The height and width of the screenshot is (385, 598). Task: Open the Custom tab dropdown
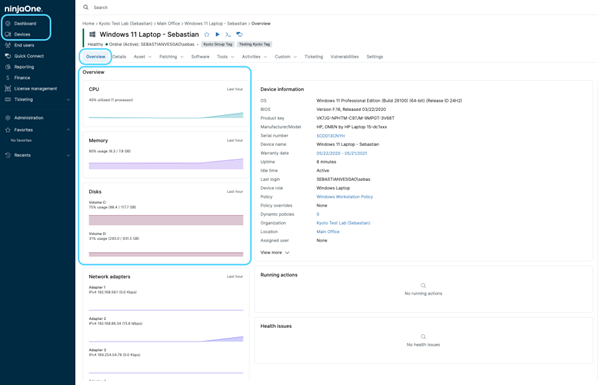286,56
